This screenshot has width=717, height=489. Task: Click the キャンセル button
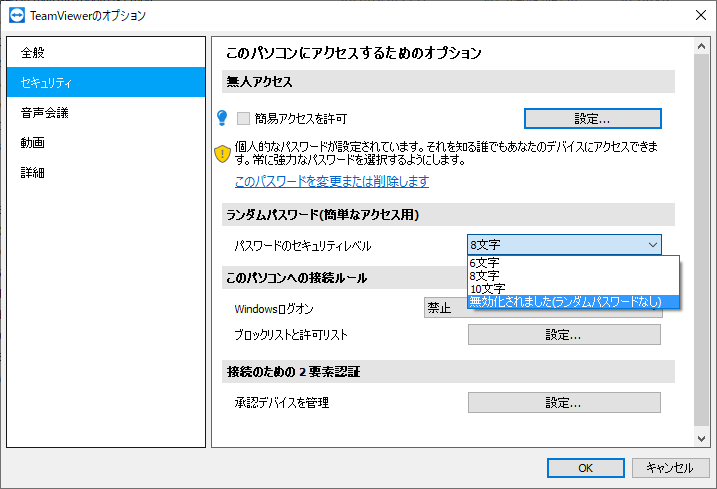pyautogui.click(x=670, y=468)
